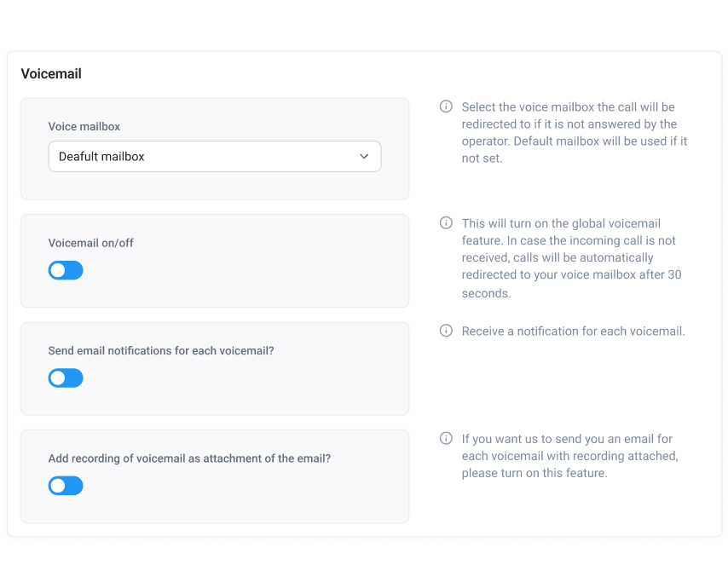The width and height of the screenshot is (728, 588).
Task: Click info icon beside global voicemail description
Action: point(446,222)
